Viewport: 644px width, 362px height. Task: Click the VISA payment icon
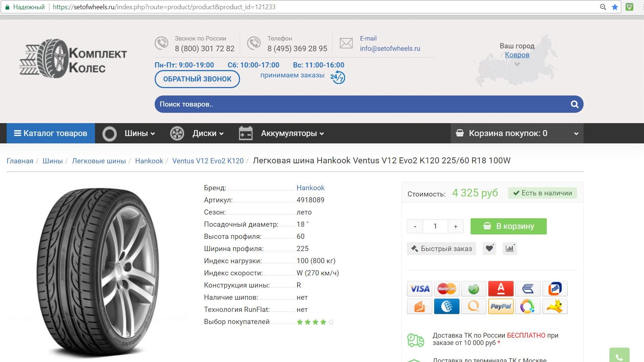(420, 289)
